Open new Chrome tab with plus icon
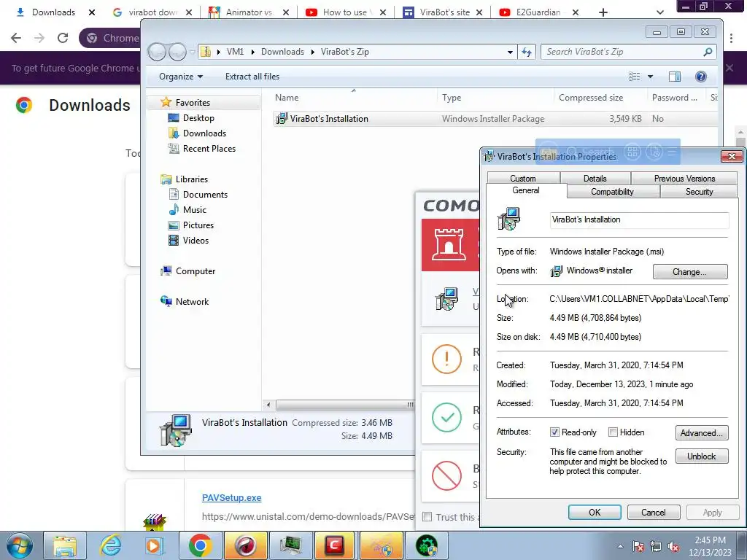Screen dimensions: 747x560 point(603,12)
